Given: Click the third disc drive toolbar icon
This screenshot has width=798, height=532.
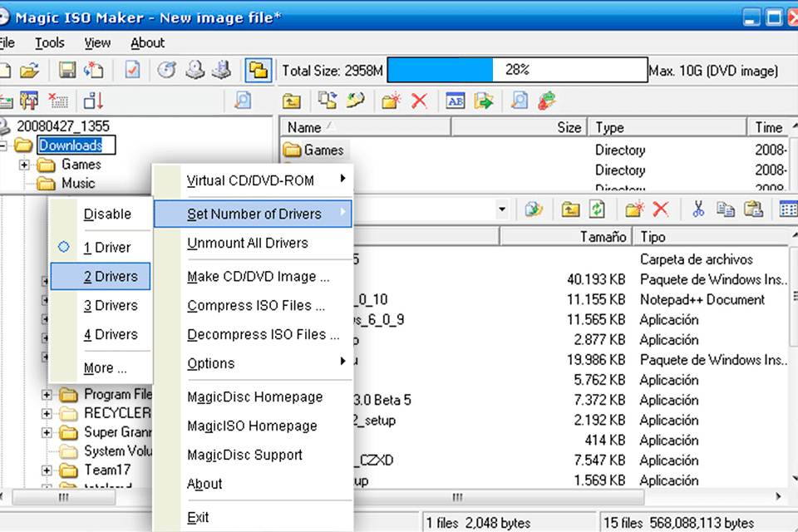Looking at the screenshot, I should click(221, 71).
